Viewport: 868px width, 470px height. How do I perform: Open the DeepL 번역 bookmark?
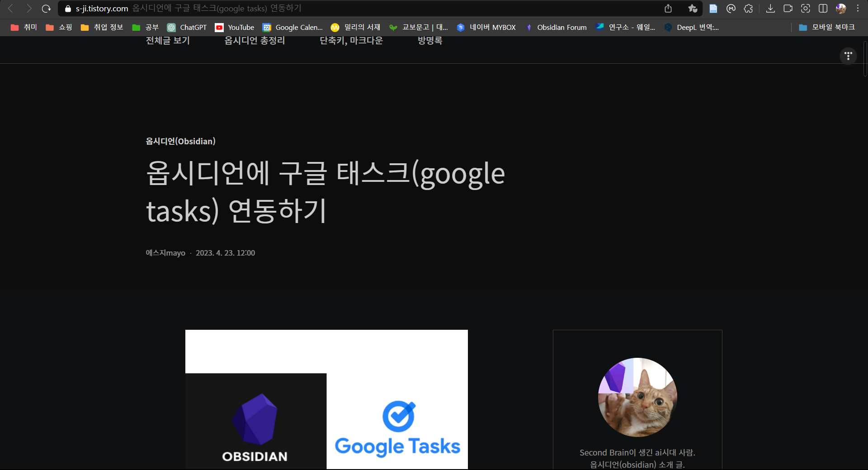(x=692, y=27)
